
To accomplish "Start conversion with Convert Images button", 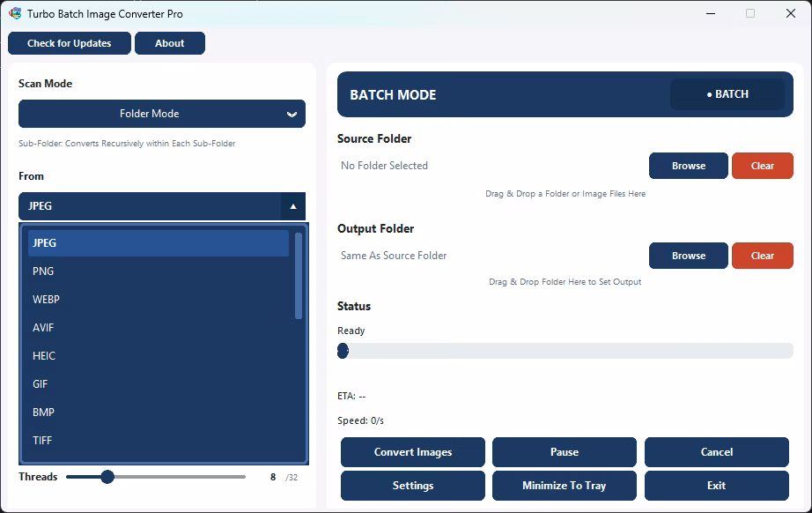I will point(413,452).
